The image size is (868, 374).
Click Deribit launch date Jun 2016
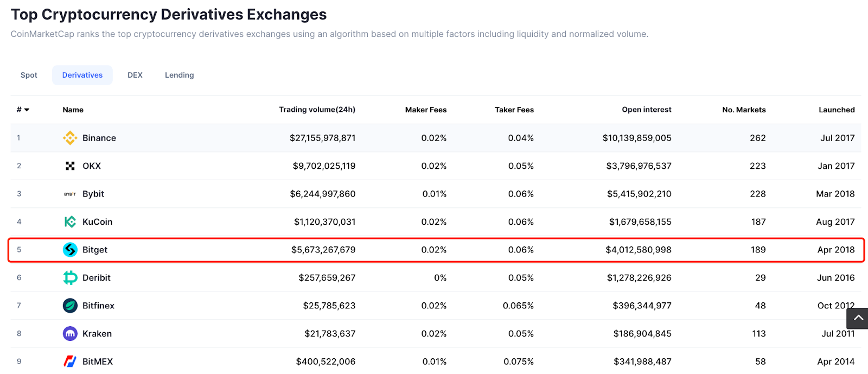tap(836, 277)
